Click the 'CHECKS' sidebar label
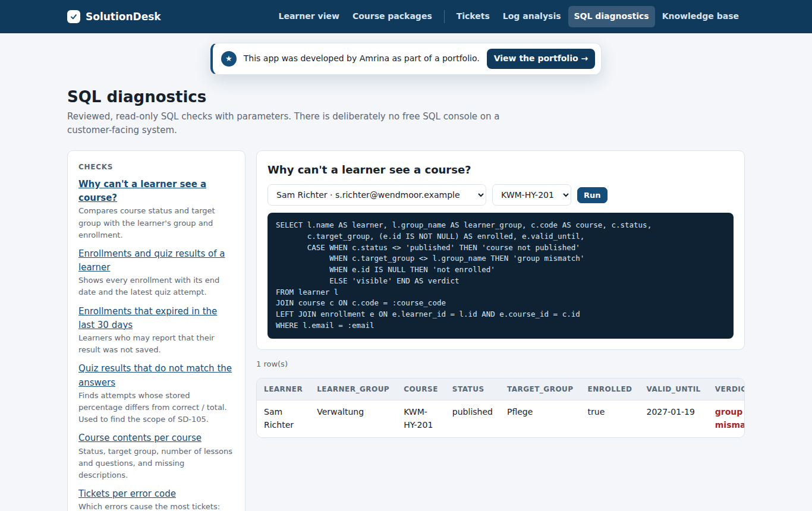This screenshot has height=511, width=812. pos(96,167)
